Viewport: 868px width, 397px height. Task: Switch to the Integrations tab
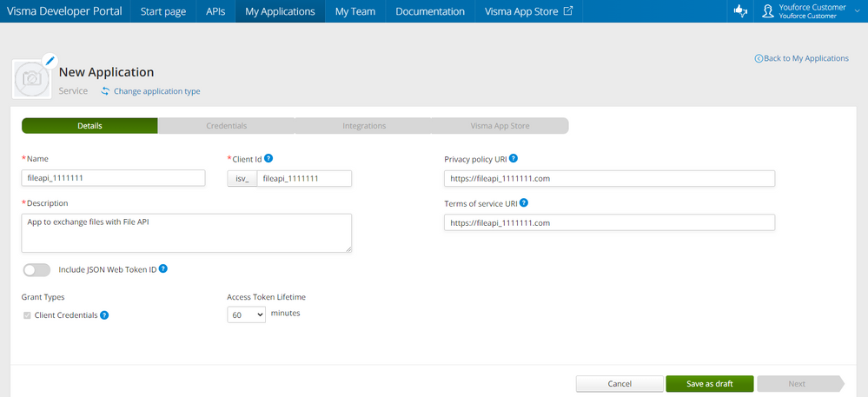coord(364,126)
